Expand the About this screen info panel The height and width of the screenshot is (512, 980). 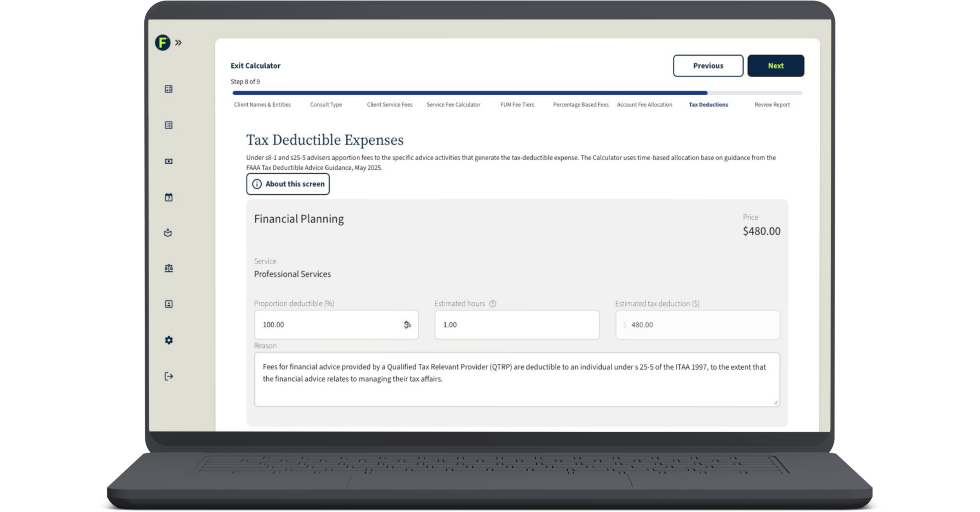coord(288,184)
